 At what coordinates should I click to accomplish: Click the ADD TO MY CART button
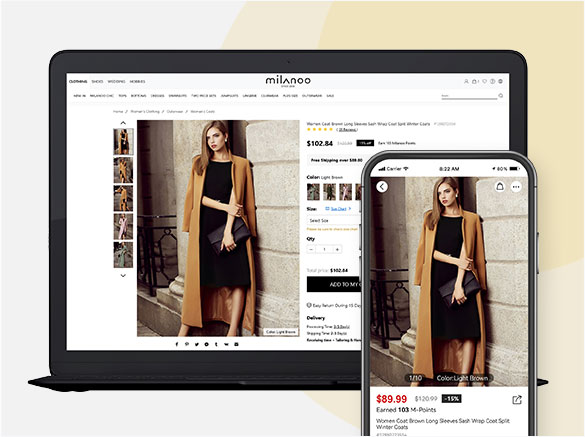coord(334,284)
